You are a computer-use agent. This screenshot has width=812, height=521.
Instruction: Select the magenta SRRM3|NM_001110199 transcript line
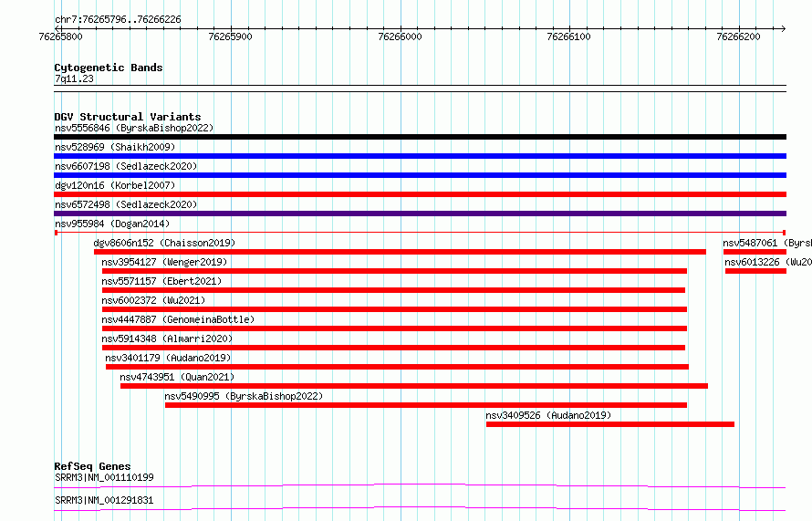tap(420, 485)
